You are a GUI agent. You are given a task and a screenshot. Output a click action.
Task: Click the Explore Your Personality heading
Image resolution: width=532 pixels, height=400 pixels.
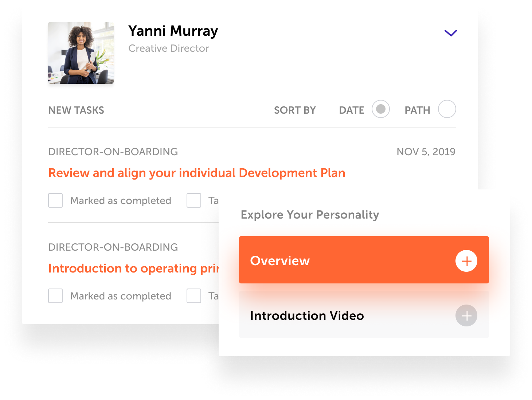(310, 215)
